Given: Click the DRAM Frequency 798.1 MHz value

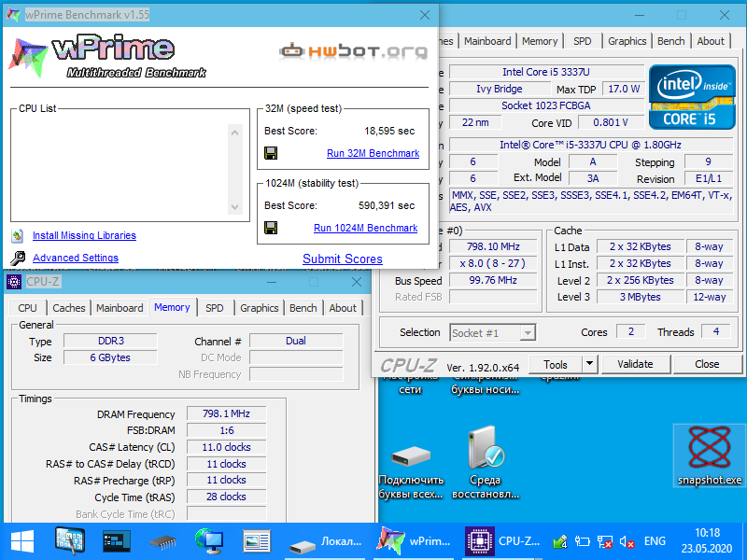Looking at the screenshot, I should coord(226,413).
